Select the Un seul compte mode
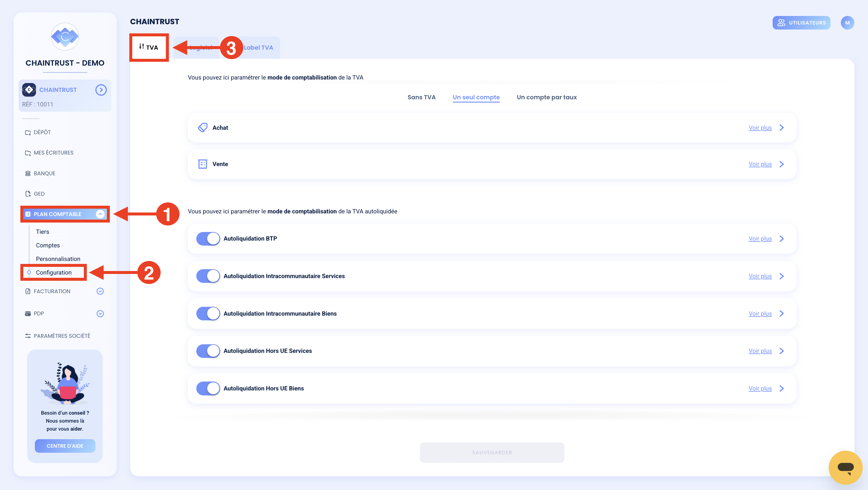The height and width of the screenshot is (490, 868). click(x=476, y=97)
